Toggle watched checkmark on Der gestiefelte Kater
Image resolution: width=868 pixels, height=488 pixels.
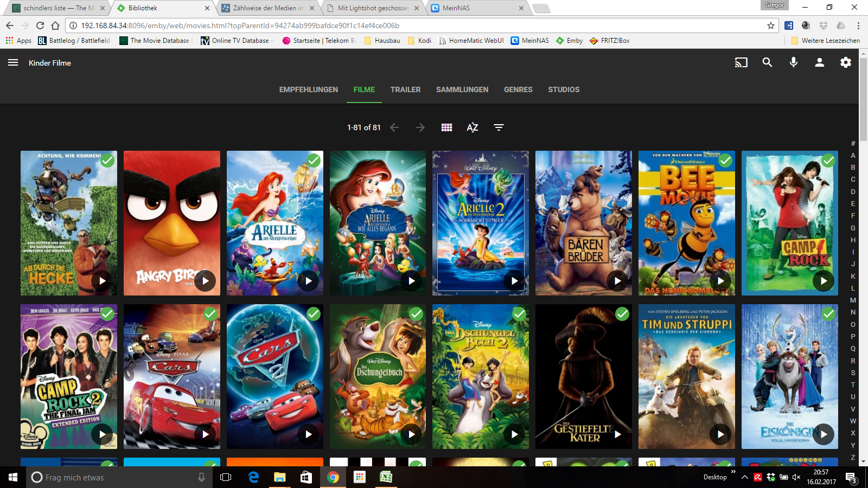point(622,314)
